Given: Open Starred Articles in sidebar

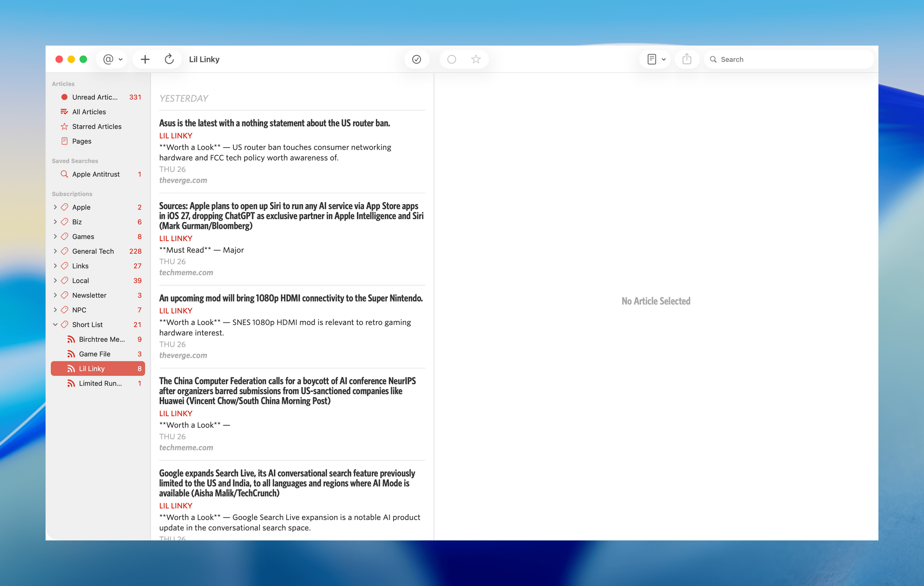Looking at the screenshot, I should pos(98,126).
